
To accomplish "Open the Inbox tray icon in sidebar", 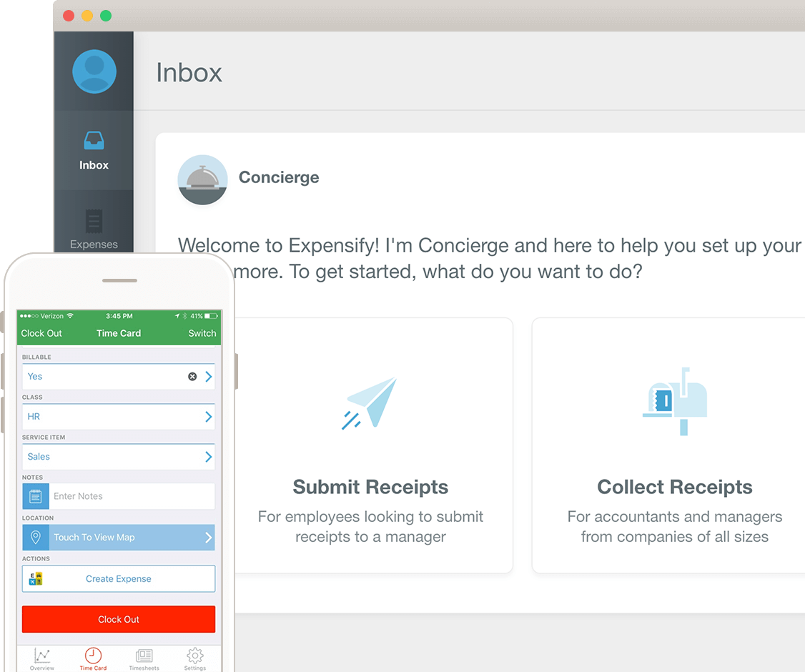I will pyautogui.click(x=94, y=140).
